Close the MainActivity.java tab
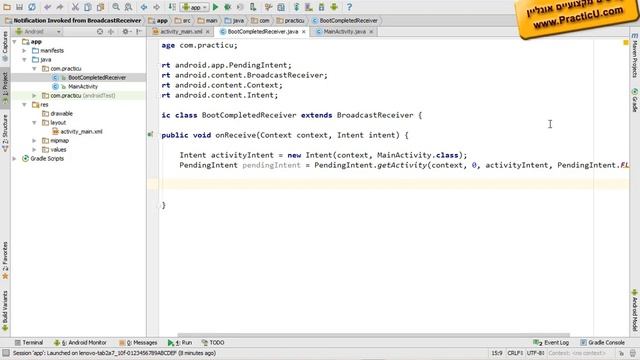The image size is (640, 360). pos(371,31)
